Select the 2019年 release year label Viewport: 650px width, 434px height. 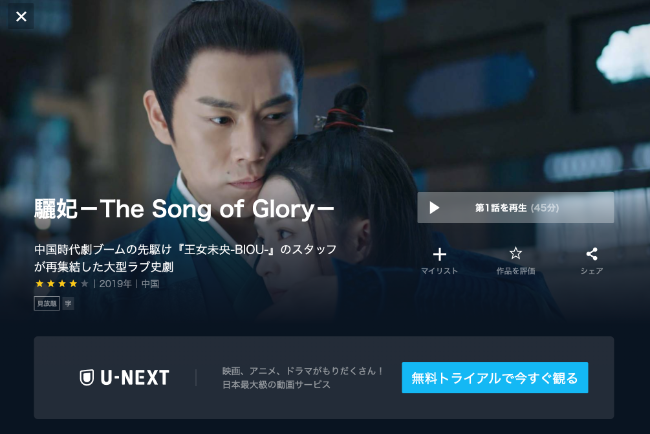point(115,284)
